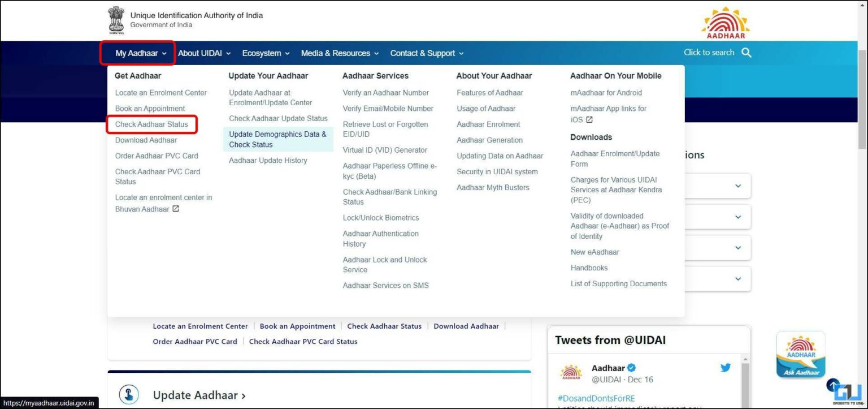The height and width of the screenshot is (409, 868).
Task: Click the #DosandDontsForRE hashtag in tweet
Action: tap(595, 398)
